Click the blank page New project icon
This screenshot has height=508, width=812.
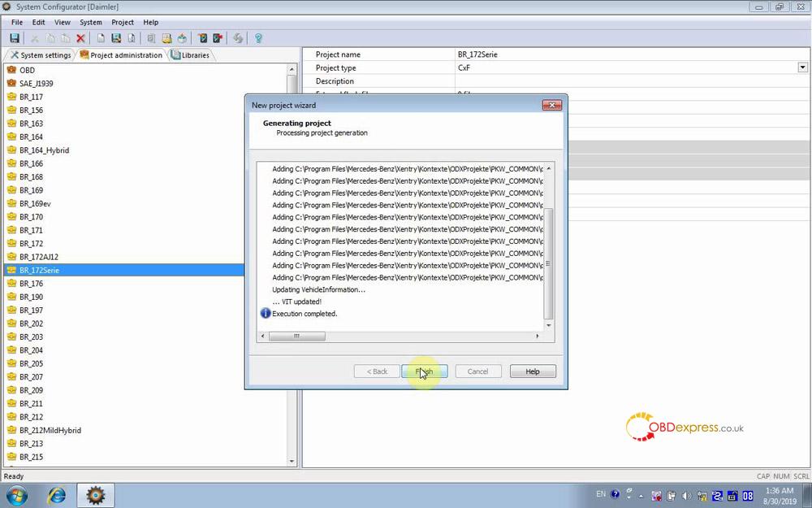(x=101, y=38)
